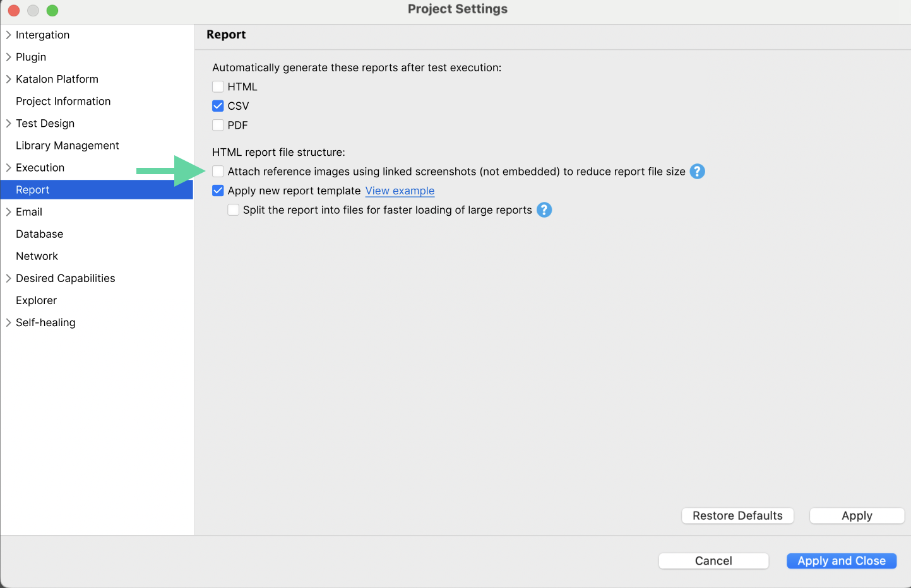The width and height of the screenshot is (911, 588).
Task: Select Email label in sidebar
Action: click(29, 211)
